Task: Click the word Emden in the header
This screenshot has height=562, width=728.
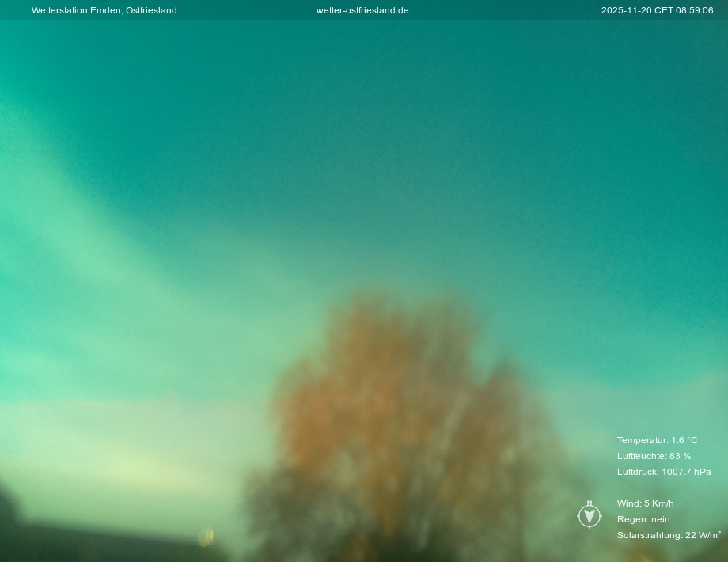Action: (x=105, y=10)
